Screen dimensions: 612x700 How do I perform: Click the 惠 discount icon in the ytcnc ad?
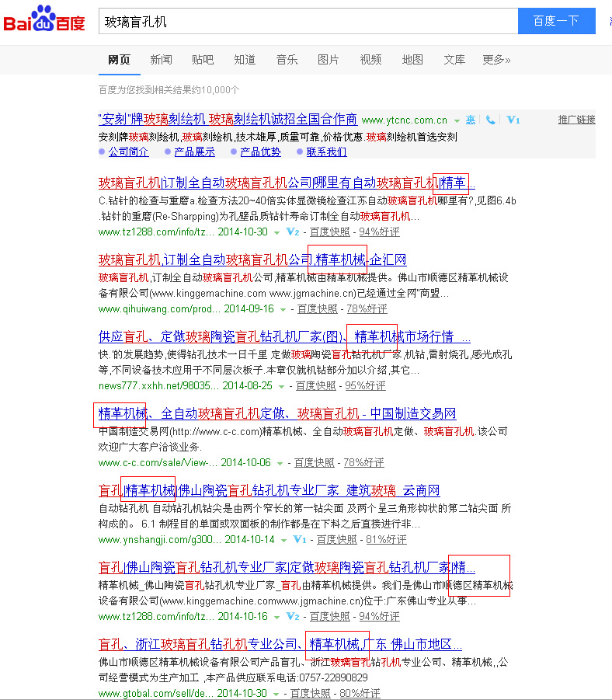471,120
